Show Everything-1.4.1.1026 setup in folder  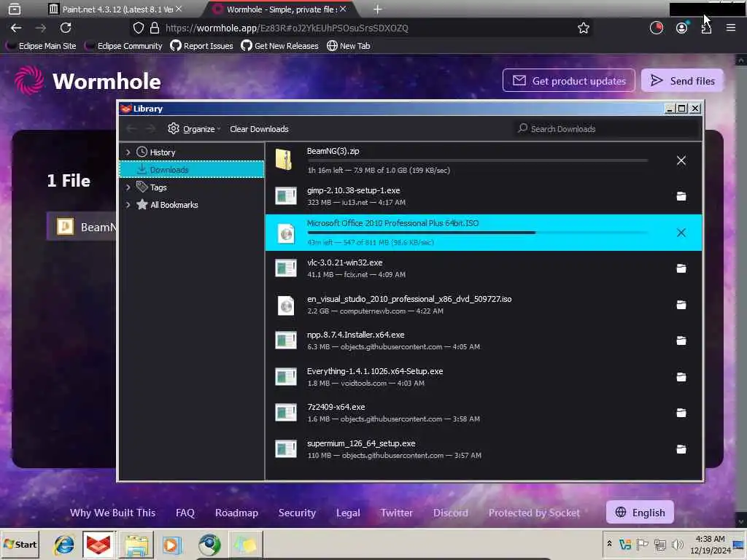[x=681, y=377]
